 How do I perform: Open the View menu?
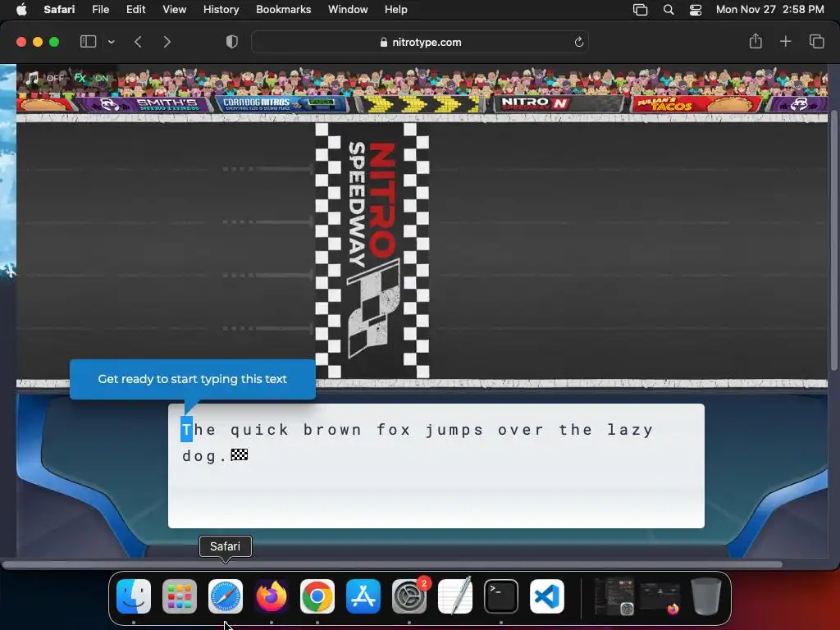coord(174,9)
